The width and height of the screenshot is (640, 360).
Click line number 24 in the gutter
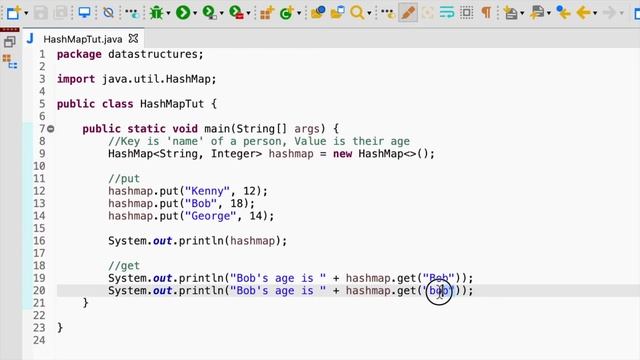39,340
